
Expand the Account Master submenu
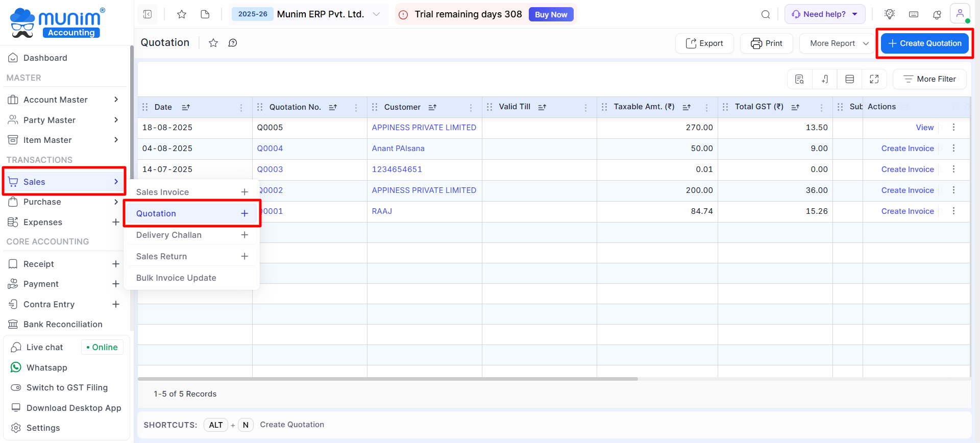[116, 100]
